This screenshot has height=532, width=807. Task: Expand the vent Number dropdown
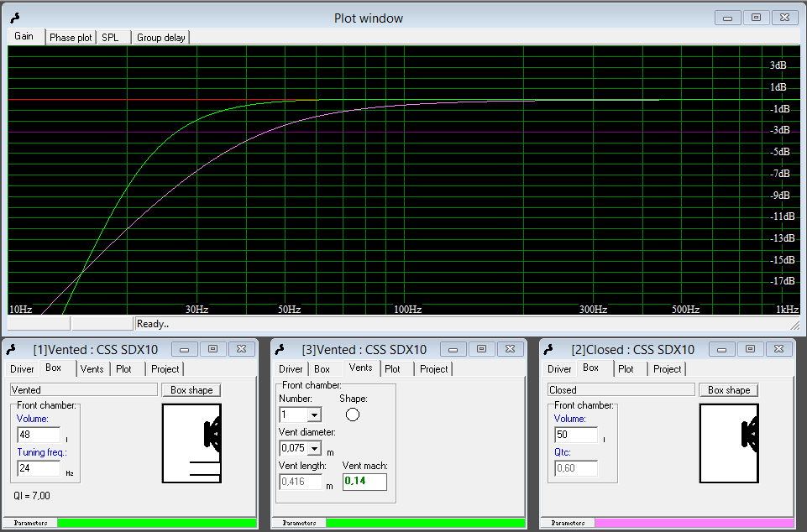pos(314,415)
